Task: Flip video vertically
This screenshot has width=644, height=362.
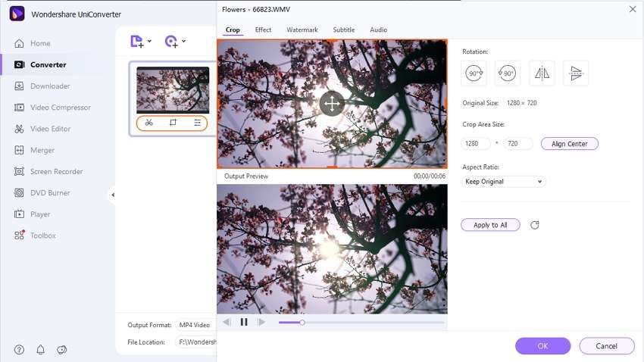Action: click(x=576, y=73)
